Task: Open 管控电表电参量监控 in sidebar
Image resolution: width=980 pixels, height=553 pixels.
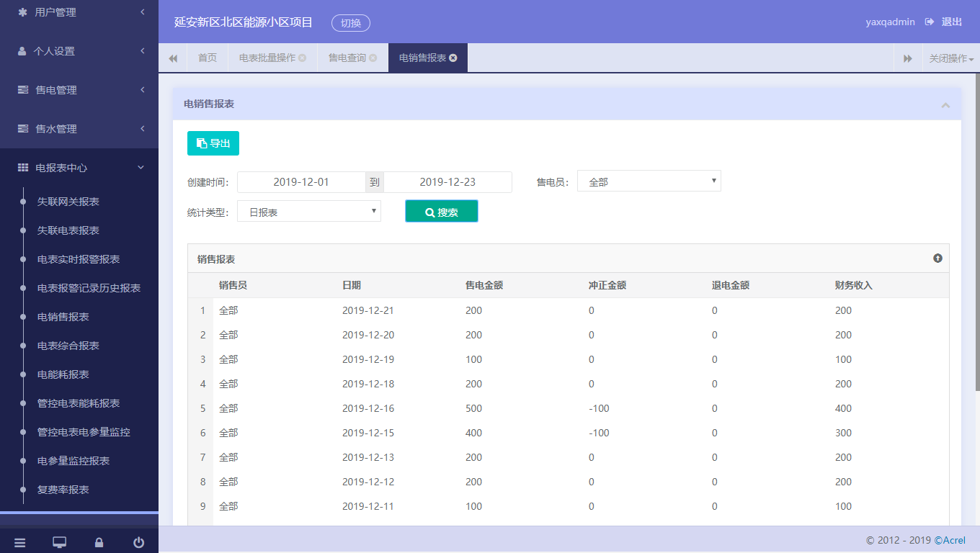Action: click(84, 432)
